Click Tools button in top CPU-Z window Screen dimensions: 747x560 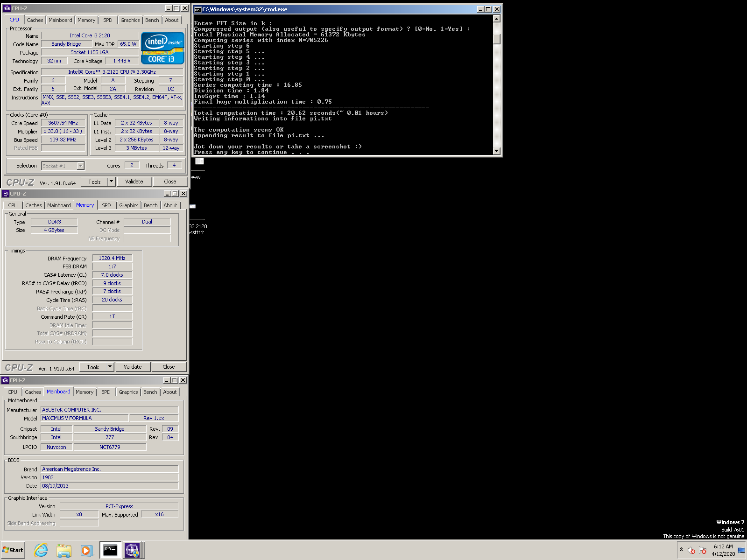tap(95, 182)
